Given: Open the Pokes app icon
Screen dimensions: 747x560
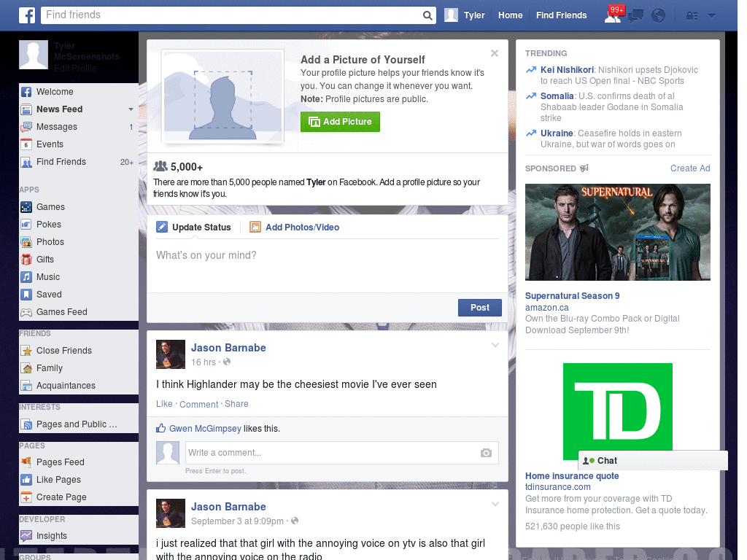Looking at the screenshot, I should pyautogui.click(x=26, y=225).
